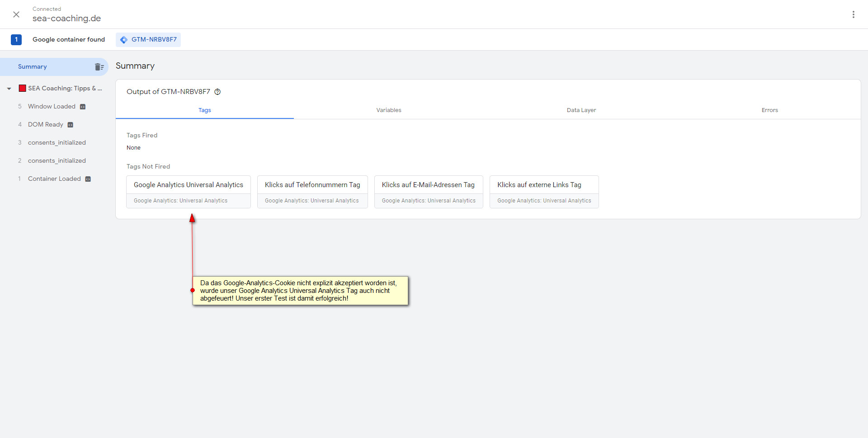Open help for Output of GTM-NRBV8F7
The image size is (868, 438).
(217, 92)
